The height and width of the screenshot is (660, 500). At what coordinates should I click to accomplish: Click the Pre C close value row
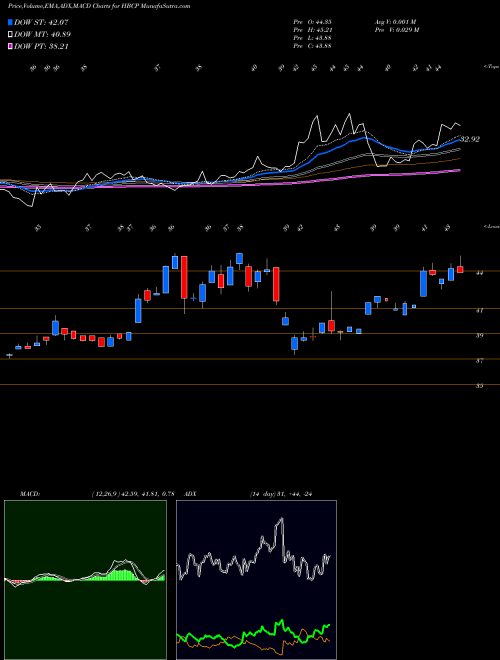(x=312, y=46)
